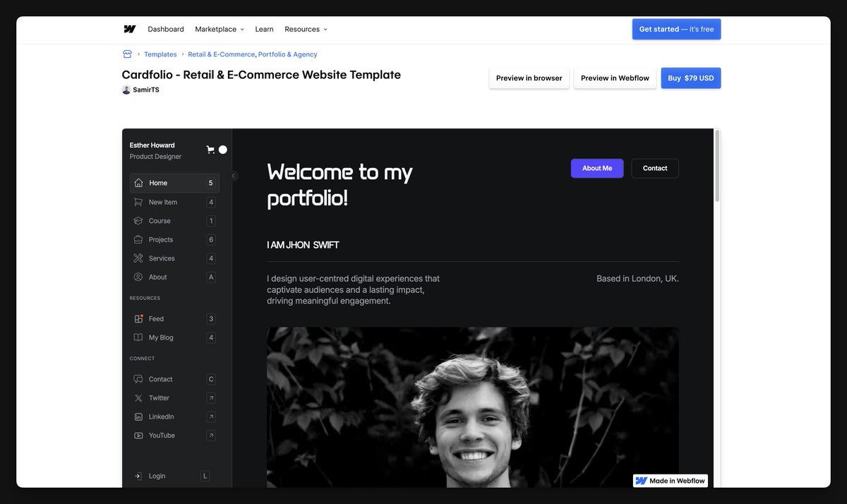
Task: Click the Contact outlined button in preview
Action: [655, 168]
